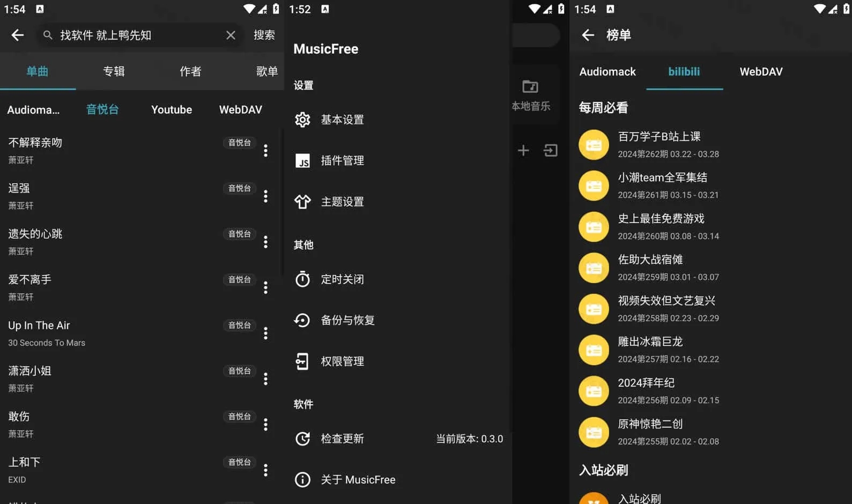Switch to the 专辑 albums tab
This screenshot has width=852, height=504.
click(x=114, y=71)
